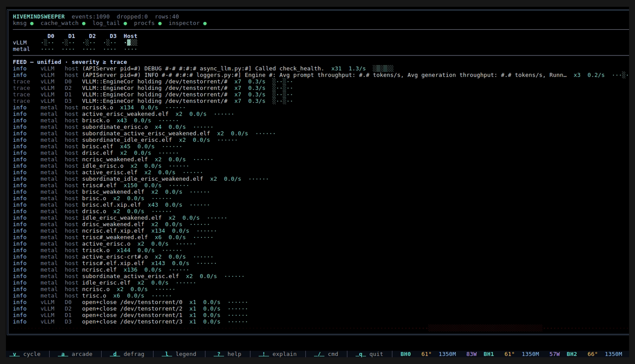
Task: Click the kmsg source label
Action: (20, 23)
